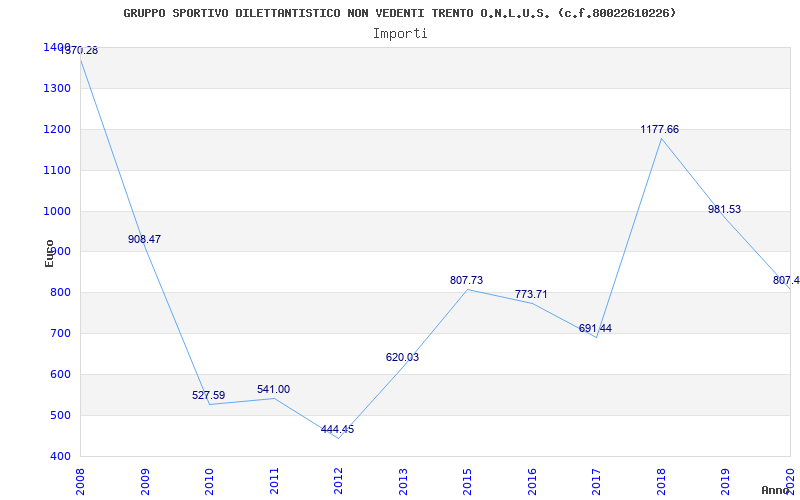Click the 2012 x-axis year label
800x500 pixels.
coord(338,482)
